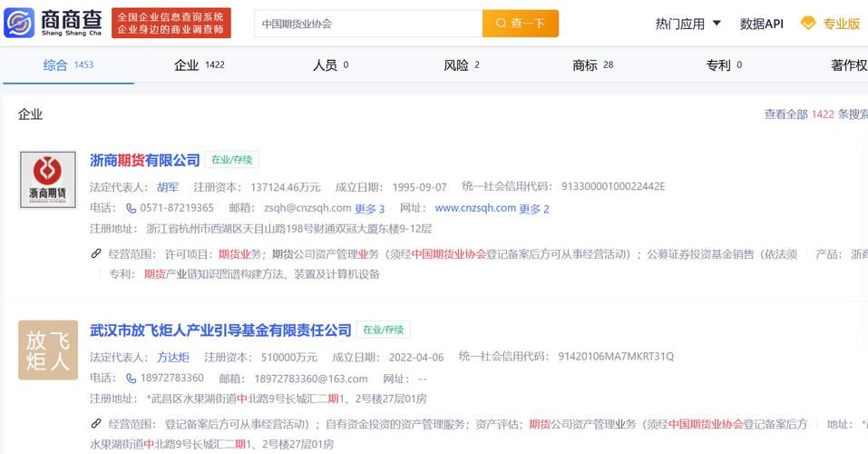Click the link icon before 浙商期货 经营范围
Image resolution: width=868 pixels, height=454 pixels.
tap(96, 254)
